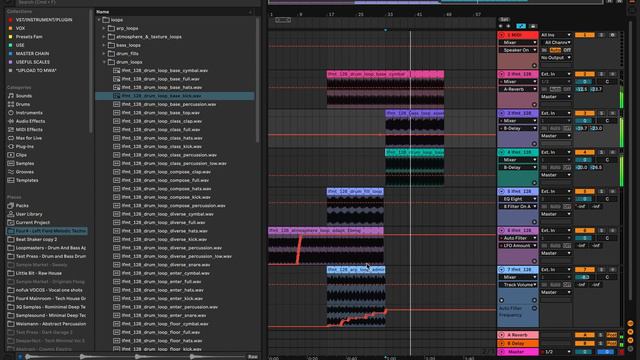Select the A Reverb return track
Viewport: 640px width, 360px height.
pos(518,335)
